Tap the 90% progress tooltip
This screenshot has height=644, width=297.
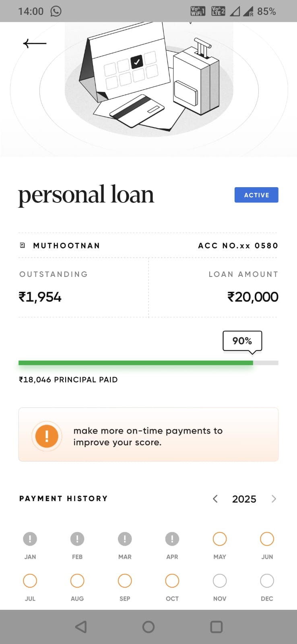pyautogui.click(x=242, y=341)
